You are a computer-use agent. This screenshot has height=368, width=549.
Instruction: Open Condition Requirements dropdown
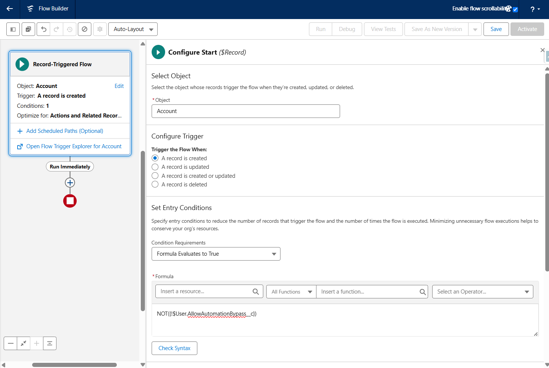point(216,254)
